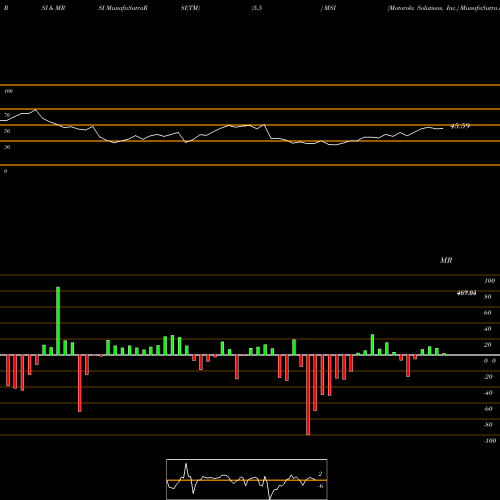Click the 'SI(TM)' header text
The width and height of the screenshot is (500, 500).
point(190,8)
